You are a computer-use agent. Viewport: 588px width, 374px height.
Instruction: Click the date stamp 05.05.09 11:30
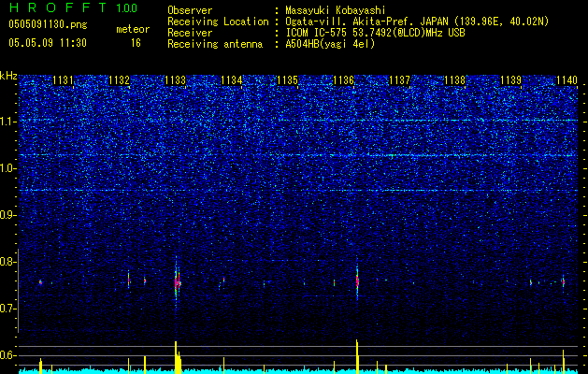tap(48, 43)
